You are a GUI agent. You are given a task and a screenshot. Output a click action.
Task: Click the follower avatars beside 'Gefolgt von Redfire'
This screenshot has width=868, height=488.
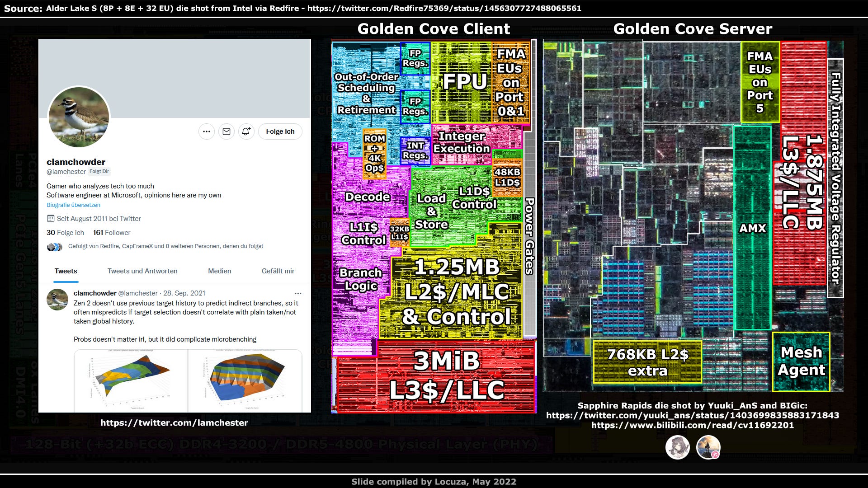tap(55, 246)
